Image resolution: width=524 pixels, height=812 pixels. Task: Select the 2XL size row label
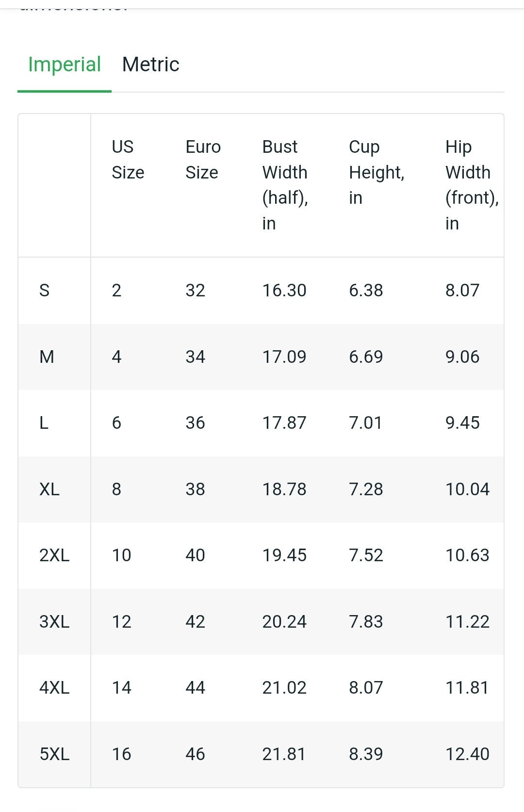(54, 555)
